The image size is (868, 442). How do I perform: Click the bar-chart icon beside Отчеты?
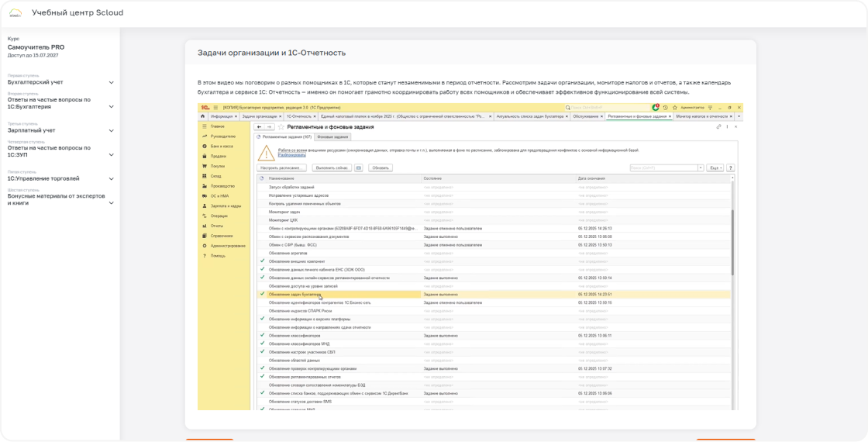point(205,226)
